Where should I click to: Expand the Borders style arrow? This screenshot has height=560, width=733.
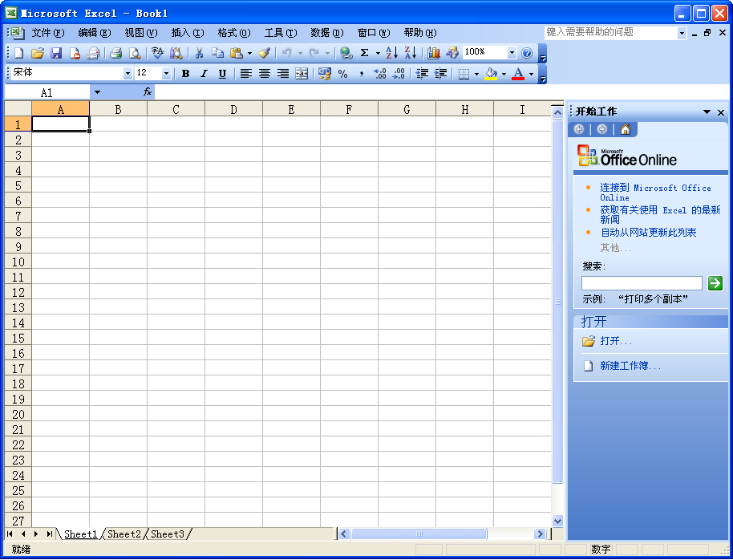tap(476, 74)
